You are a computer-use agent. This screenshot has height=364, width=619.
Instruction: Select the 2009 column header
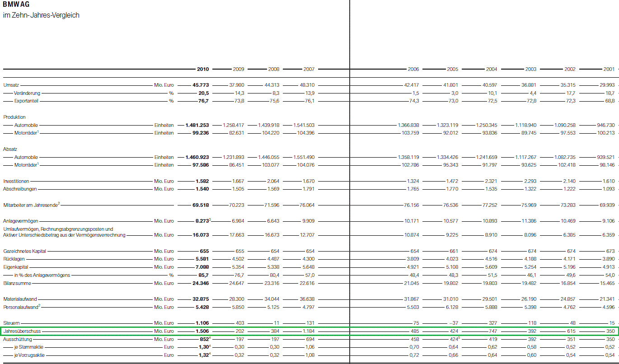[238, 69]
